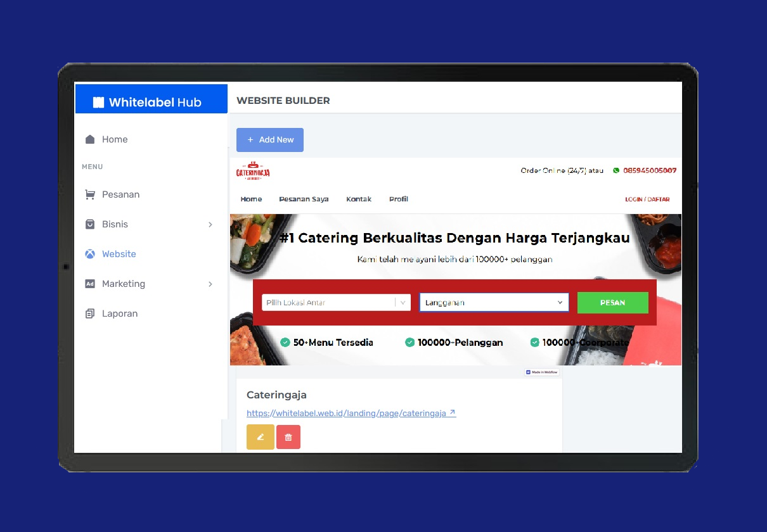Open the Pilih Lokasi Antar dropdown
Viewport: 767px width, 532px height.
(336, 303)
